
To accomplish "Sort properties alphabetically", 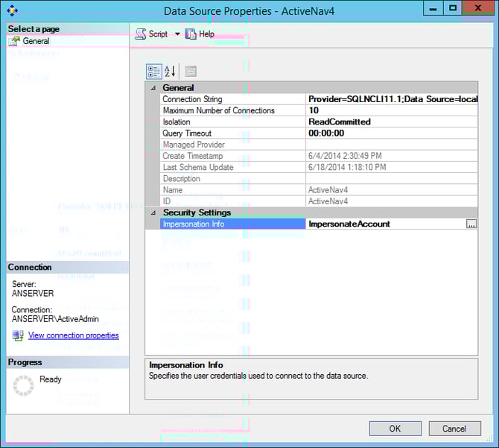I will tap(170, 72).
